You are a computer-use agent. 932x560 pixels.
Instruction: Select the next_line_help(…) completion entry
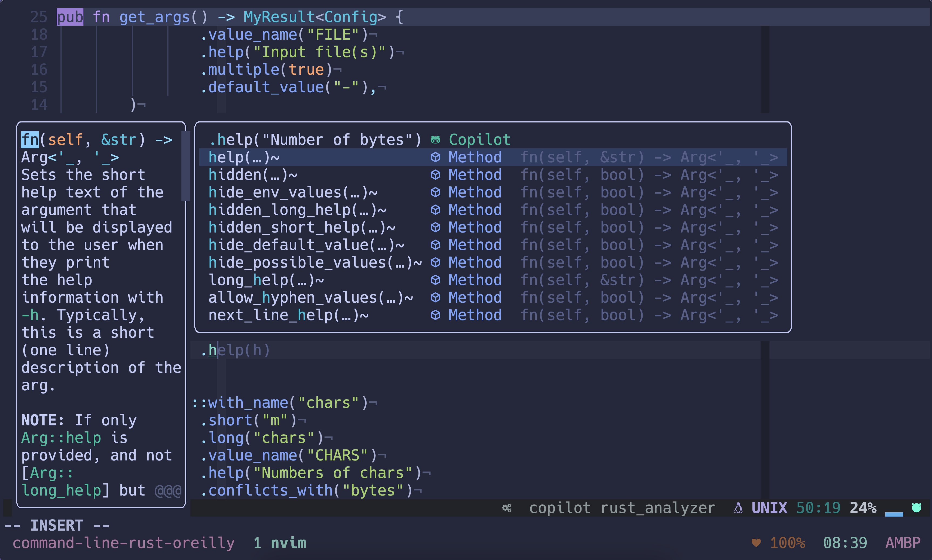pyautogui.click(x=288, y=315)
